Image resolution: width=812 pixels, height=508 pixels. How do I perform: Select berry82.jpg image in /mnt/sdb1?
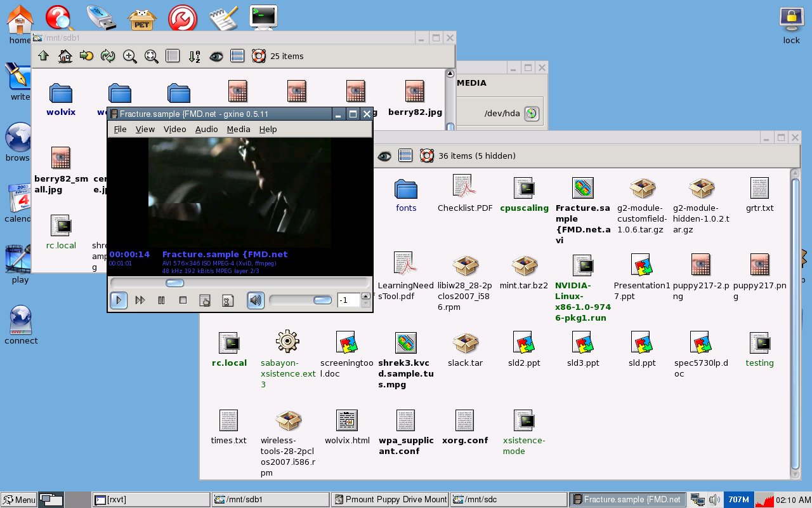pos(415,98)
